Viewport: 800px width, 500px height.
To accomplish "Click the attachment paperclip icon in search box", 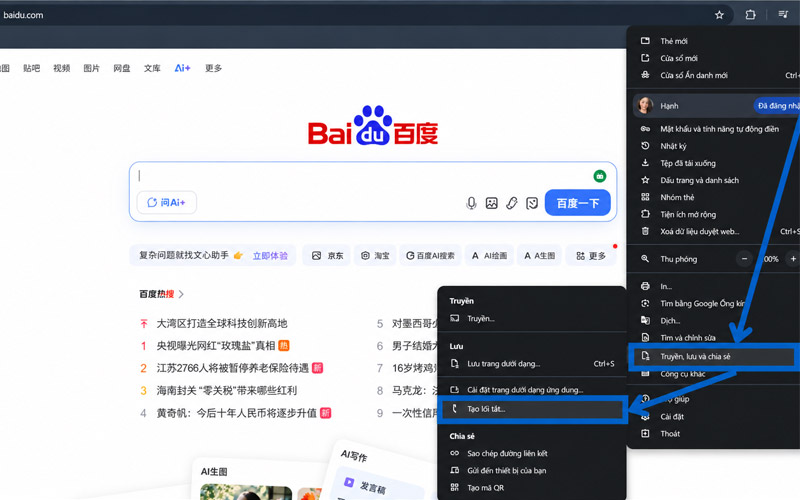I will (x=512, y=204).
